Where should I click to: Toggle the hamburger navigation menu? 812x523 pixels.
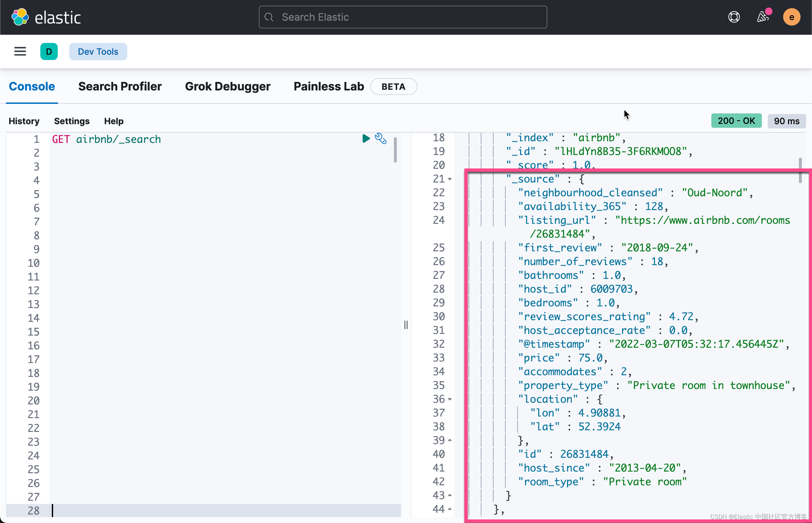pyautogui.click(x=20, y=52)
